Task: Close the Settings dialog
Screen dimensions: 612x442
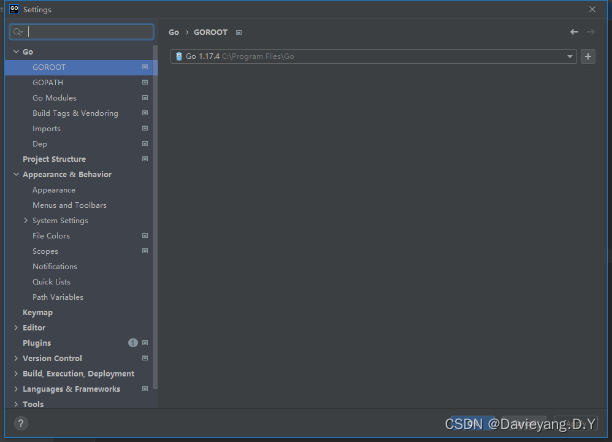Action: click(x=592, y=9)
